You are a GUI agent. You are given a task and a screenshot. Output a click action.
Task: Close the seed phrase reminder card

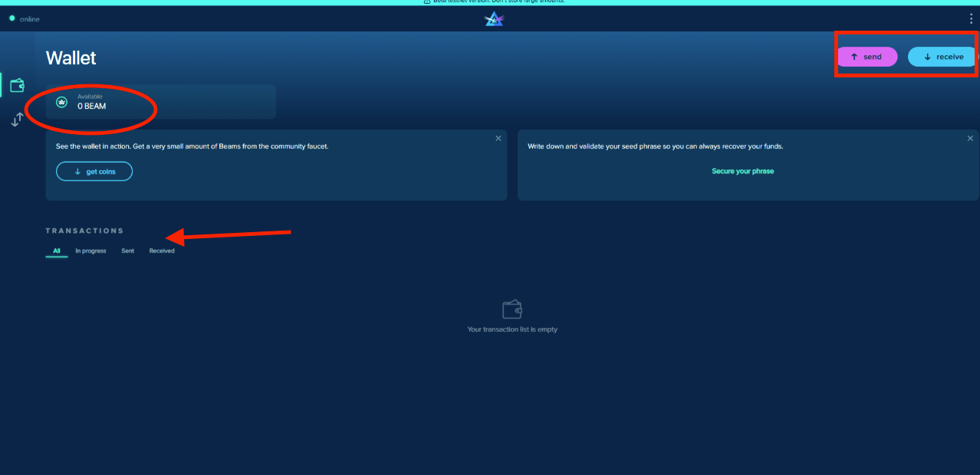point(970,139)
